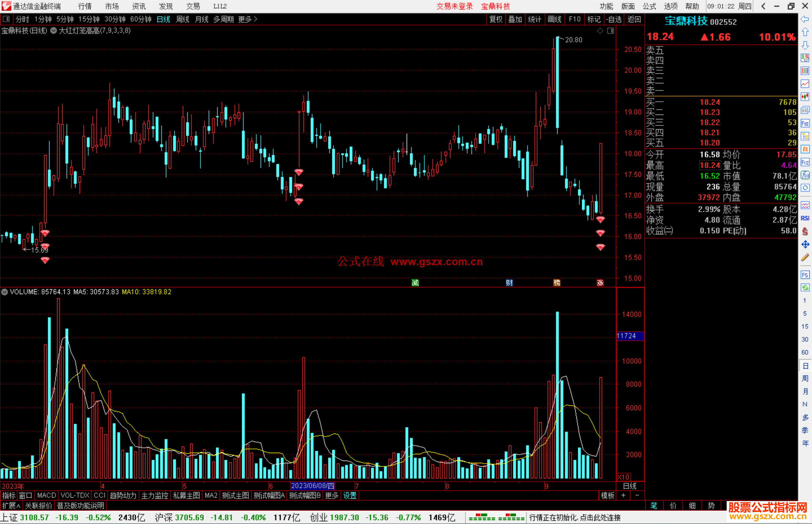The width and height of the screenshot is (812, 524).
Task: Click the RSI indicator sidebar icon
Action: click(805, 218)
